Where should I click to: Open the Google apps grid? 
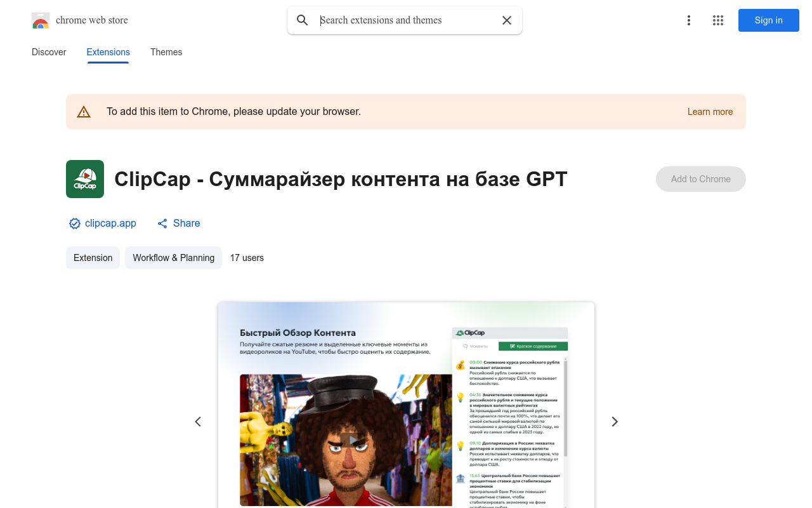point(718,20)
